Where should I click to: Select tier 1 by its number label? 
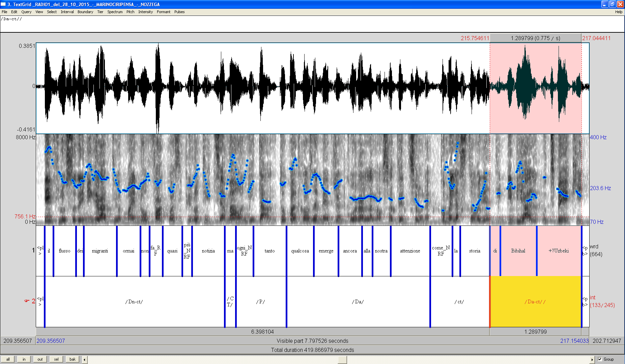tap(33, 250)
